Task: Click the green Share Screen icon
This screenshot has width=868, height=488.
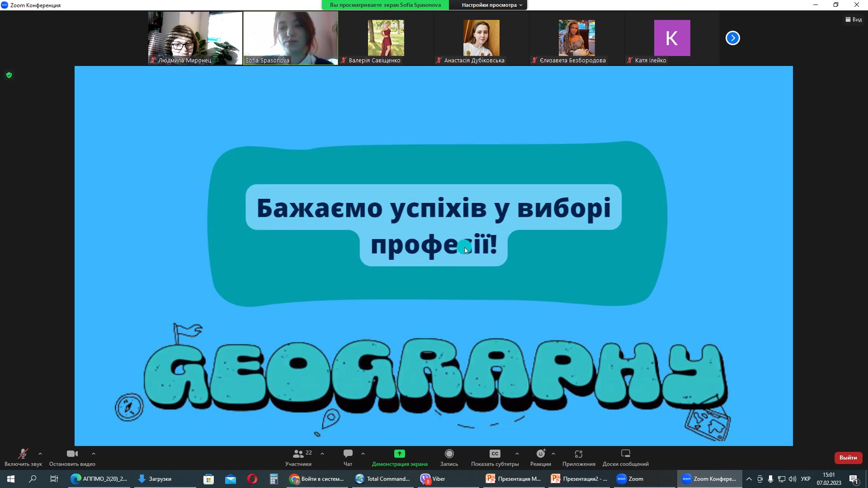Action: point(399,454)
